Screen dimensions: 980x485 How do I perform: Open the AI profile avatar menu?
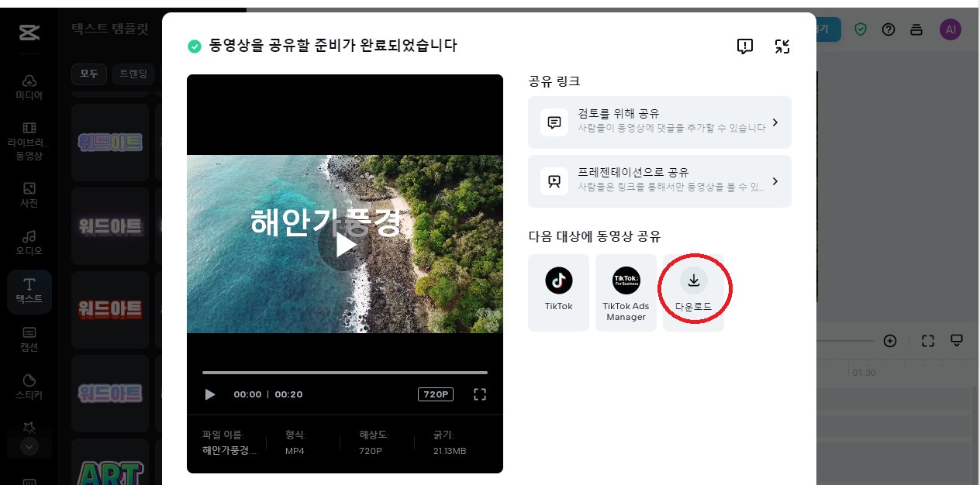tap(951, 29)
